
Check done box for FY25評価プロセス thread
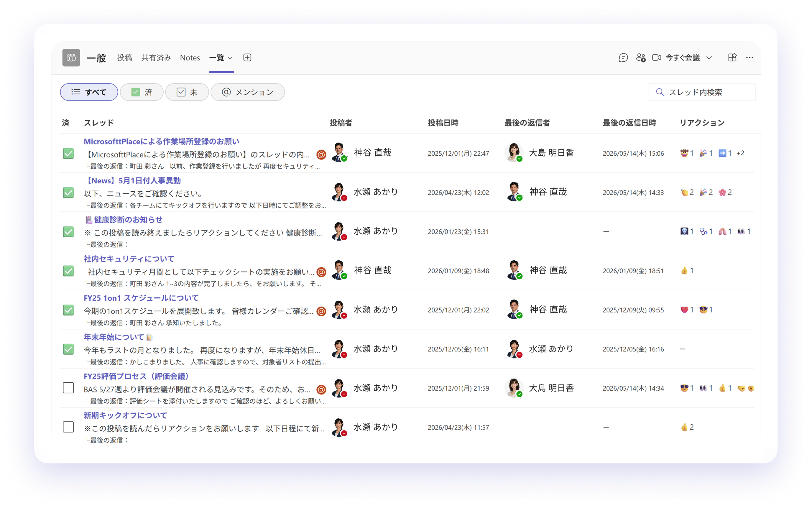click(68, 388)
